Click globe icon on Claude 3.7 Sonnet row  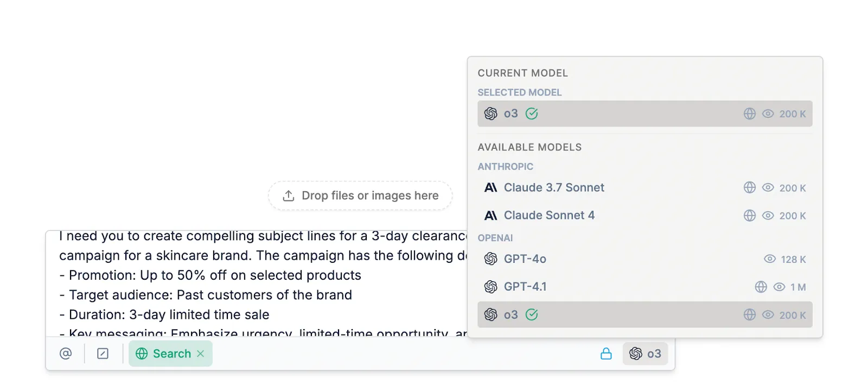pos(750,187)
